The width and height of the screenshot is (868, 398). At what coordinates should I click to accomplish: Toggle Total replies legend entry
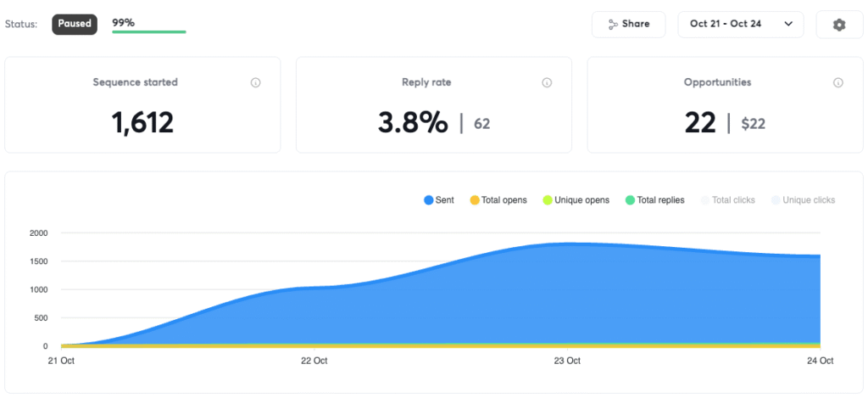click(x=655, y=200)
